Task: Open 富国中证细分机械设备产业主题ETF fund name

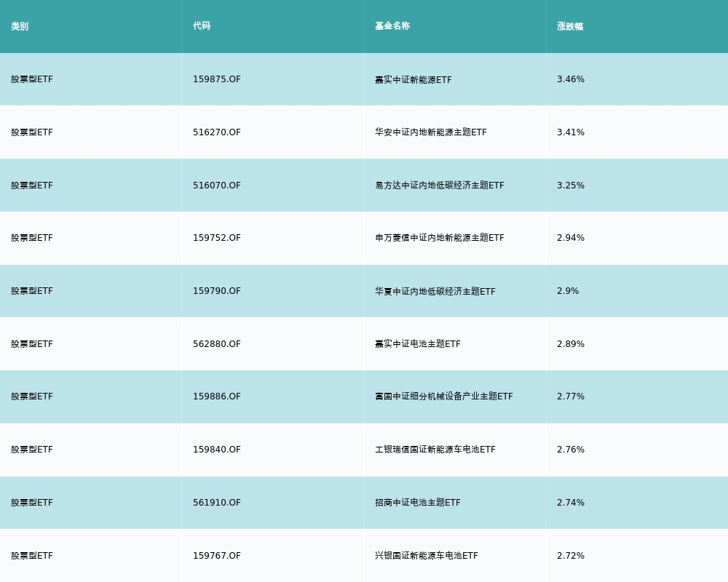Action: pos(443,396)
